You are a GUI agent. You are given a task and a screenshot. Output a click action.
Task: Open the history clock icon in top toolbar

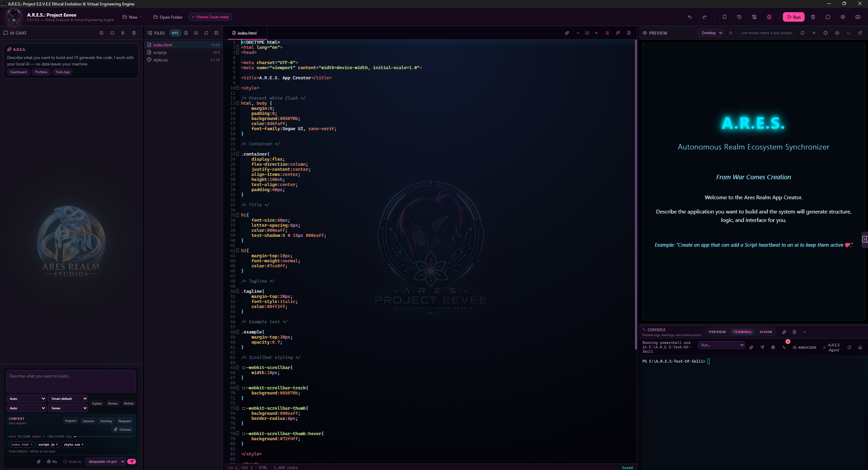pos(739,17)
